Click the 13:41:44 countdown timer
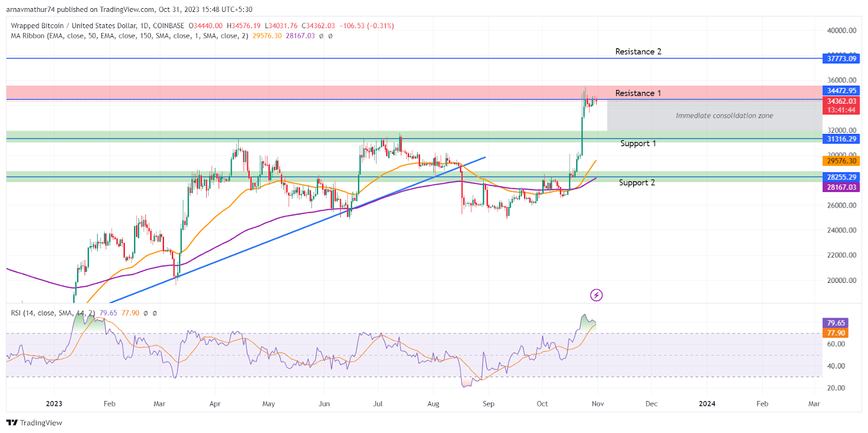This screenshot has width=868, height=433. pyautogui.click(x=841, y=110)
